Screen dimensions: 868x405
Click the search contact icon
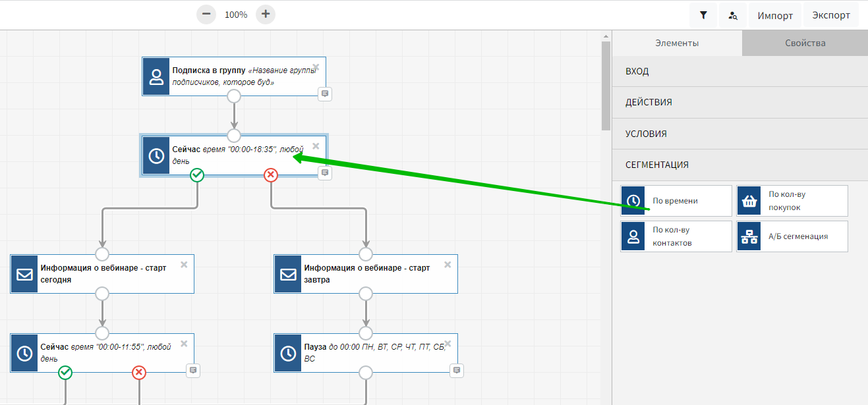pos(733,15)
